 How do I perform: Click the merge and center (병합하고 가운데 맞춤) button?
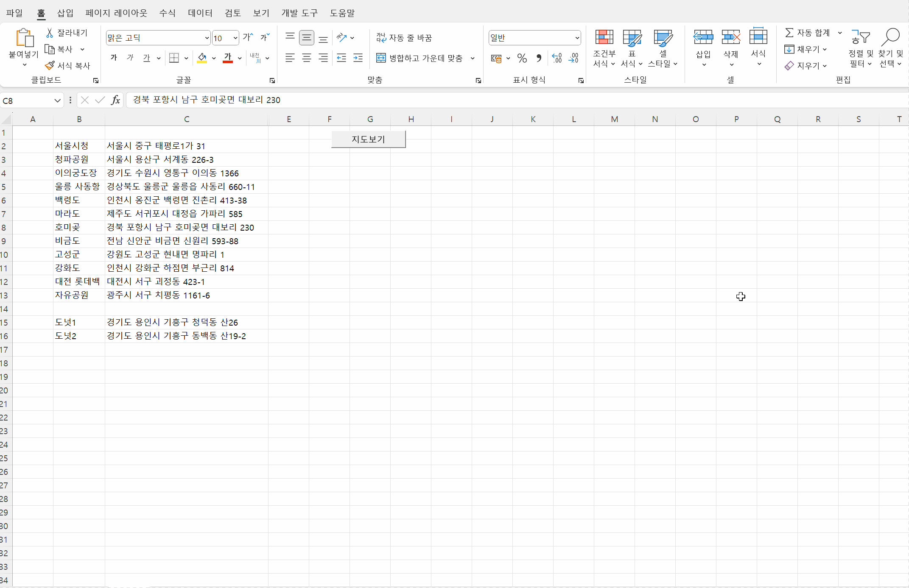(x=420, y=58)
